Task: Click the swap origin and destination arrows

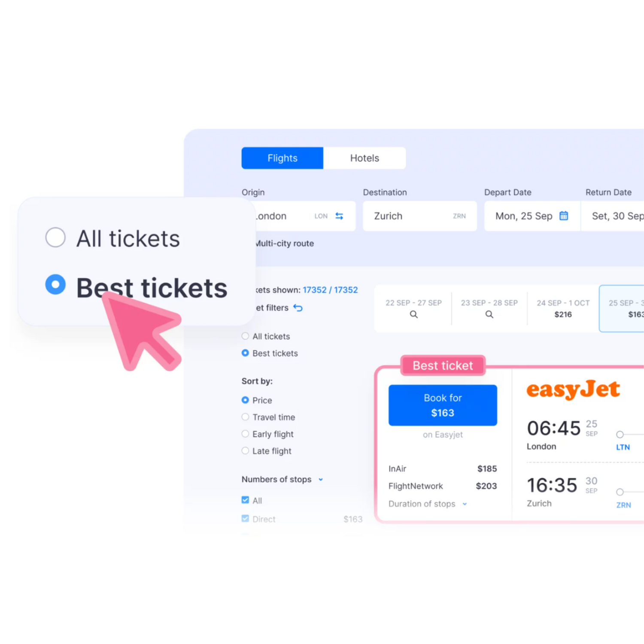Action: tap(339, 216)
